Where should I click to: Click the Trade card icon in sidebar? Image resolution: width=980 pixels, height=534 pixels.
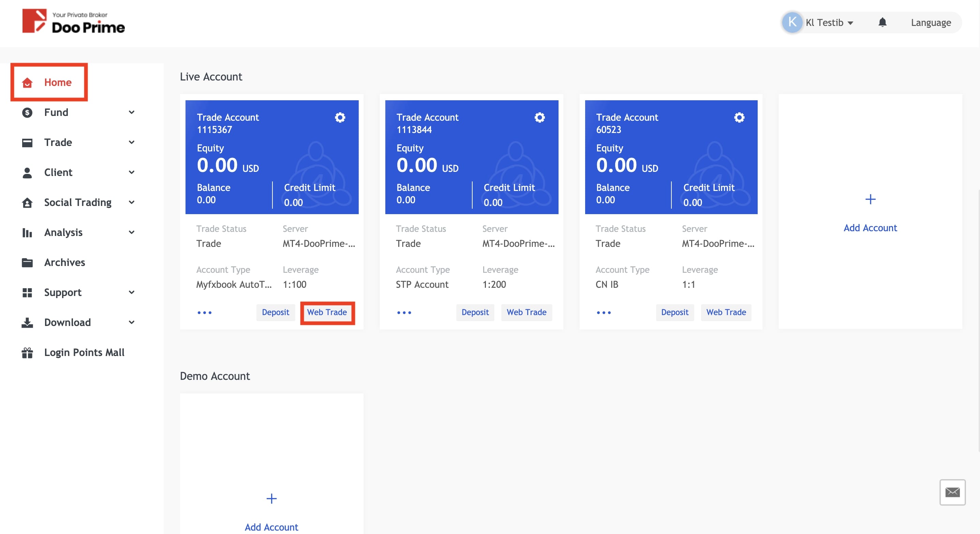click(27, 143)
